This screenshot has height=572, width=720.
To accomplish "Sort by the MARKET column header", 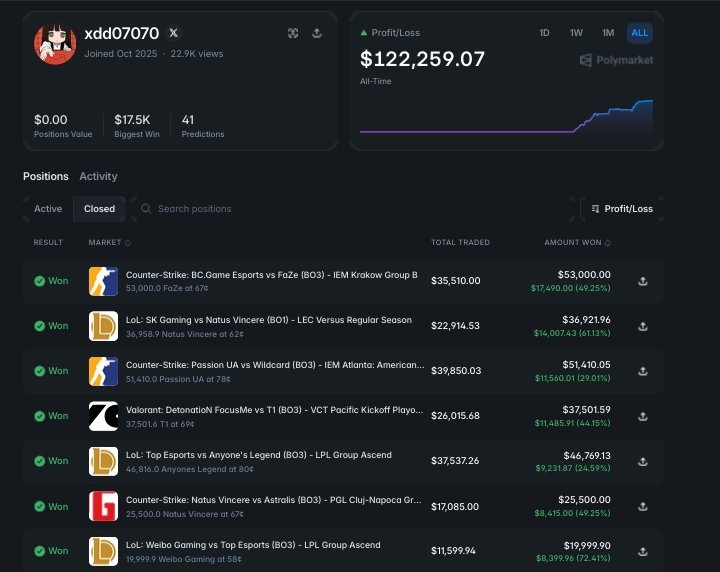I will [x=109, y=242].
